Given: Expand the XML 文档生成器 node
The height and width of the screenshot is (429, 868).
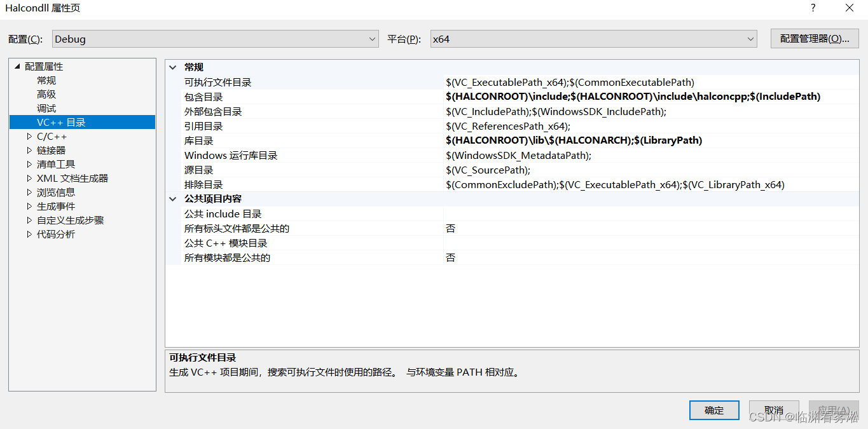Looking at the screenshot, I should pos(28,178).
